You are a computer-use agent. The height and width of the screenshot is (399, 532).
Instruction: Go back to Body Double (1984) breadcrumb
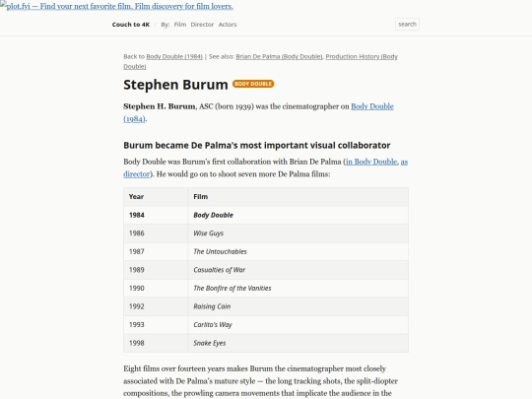point(174,57)
